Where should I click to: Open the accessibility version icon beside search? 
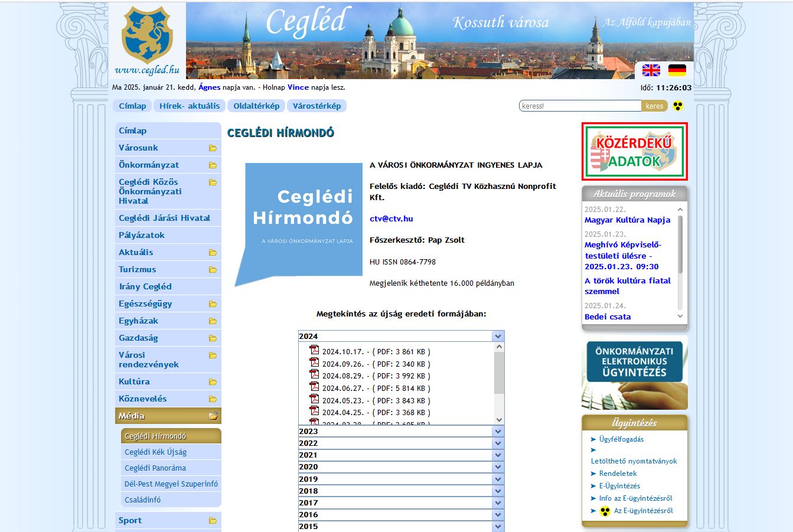coord(678,106)
